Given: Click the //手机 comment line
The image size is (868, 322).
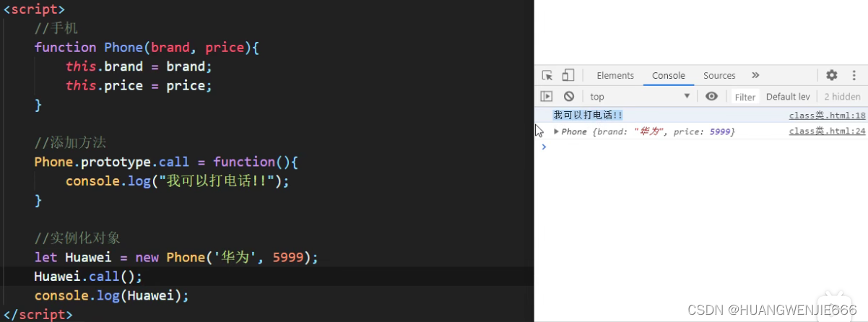Looking at the screenshot, I should pyautogui.click(x=56, y=28).
